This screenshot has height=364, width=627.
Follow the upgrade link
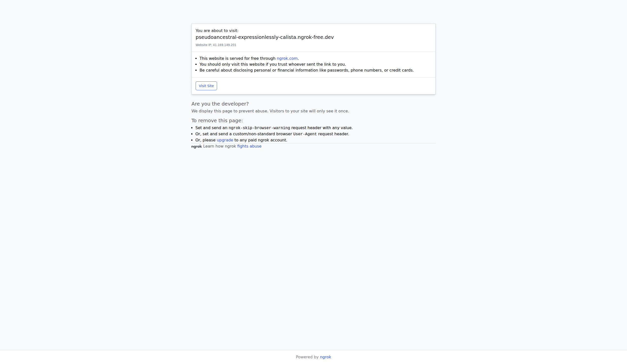225,140
